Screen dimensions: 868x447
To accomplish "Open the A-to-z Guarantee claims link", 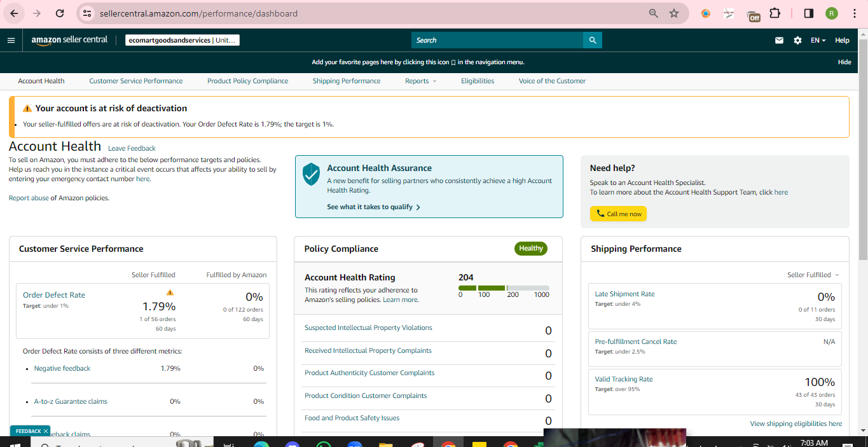I will click(x=71, y=401).
